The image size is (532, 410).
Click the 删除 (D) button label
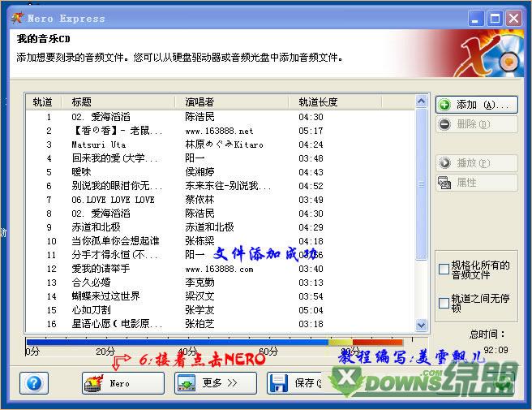click(x=474, y=124)
